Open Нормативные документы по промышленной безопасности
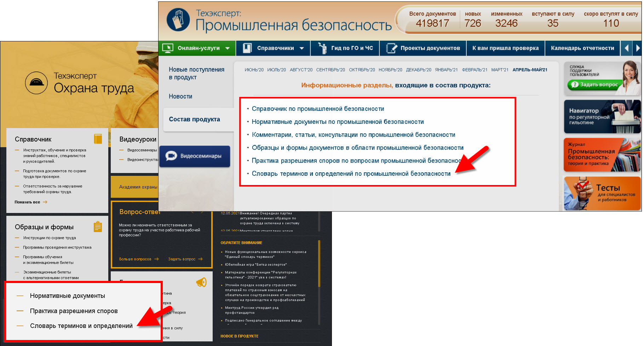 (x=338, y=122)
